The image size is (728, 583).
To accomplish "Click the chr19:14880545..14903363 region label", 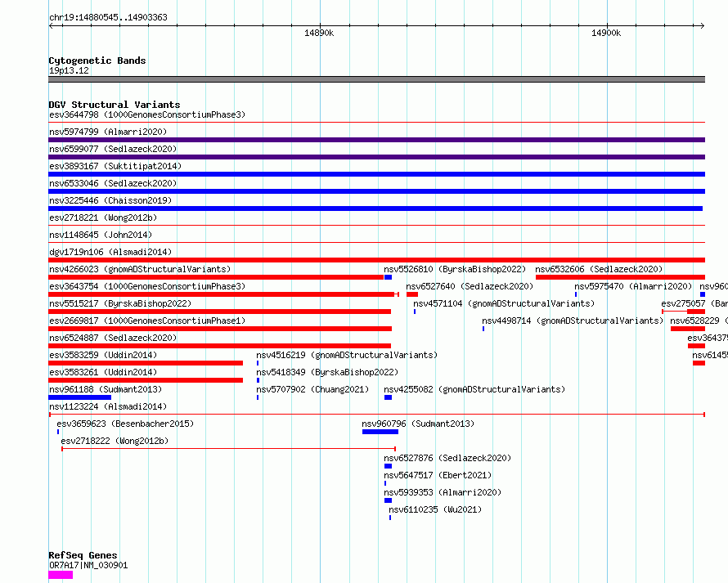I will [x=108, y=18].
